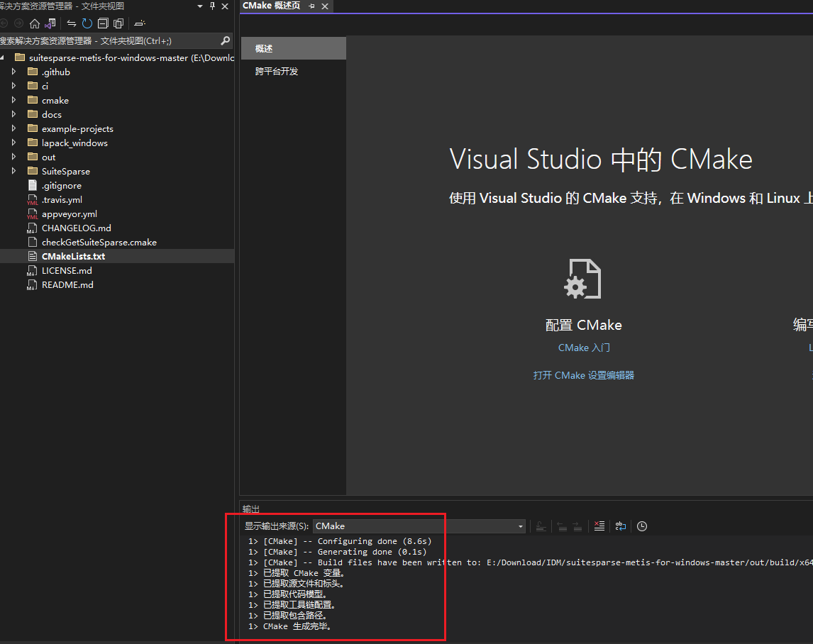813x644 pixels.
Task: Open the 显示输出来源 CMake dropdown
Action: pyautogui.click(x=419, y=526)
